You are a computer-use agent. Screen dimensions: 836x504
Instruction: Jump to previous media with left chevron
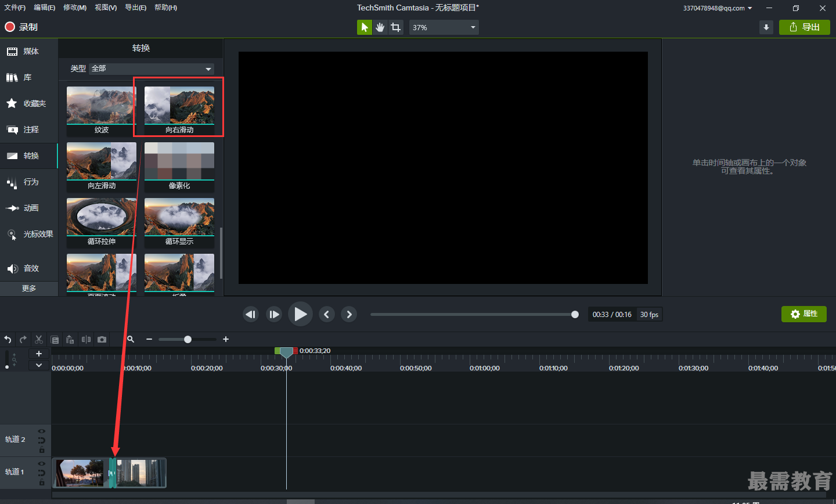coord(327,314)
